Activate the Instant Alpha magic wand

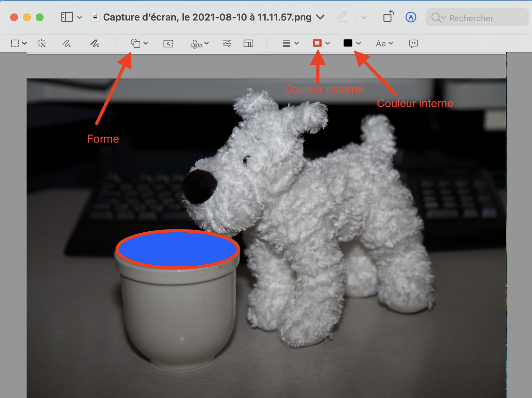tap(42, 43)
